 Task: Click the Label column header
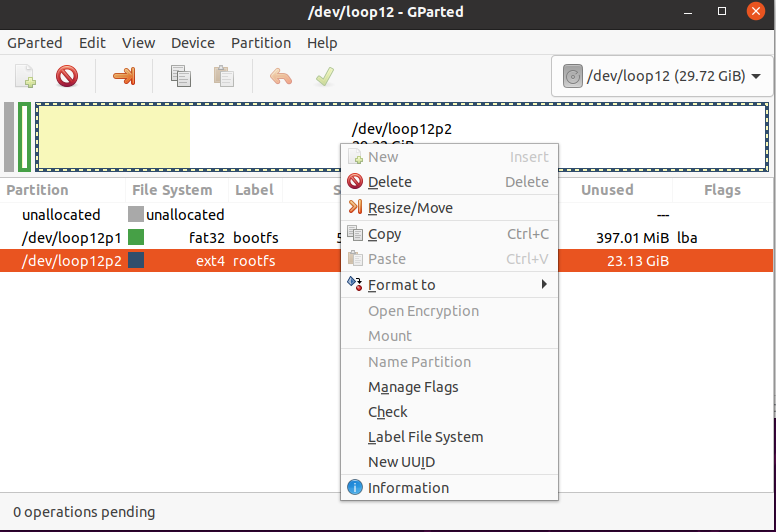pos(255,190)
